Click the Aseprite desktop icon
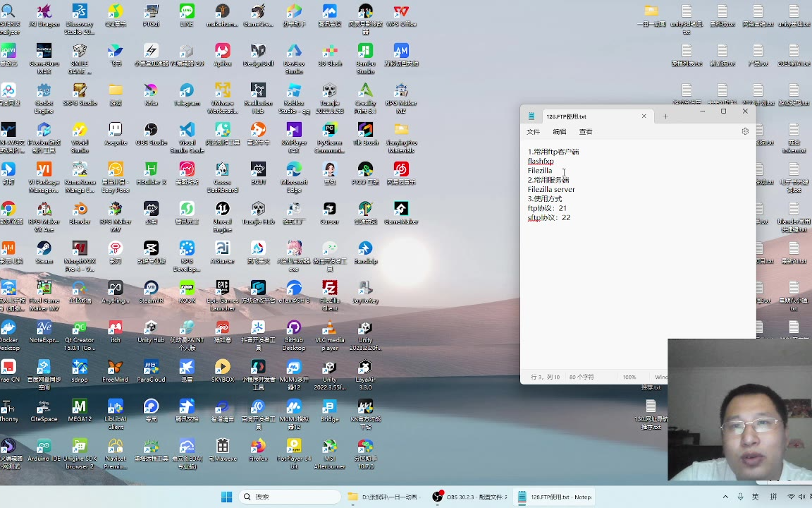This screenshot has height=508, width=812. pyautogui.click(x=116, y=134)
